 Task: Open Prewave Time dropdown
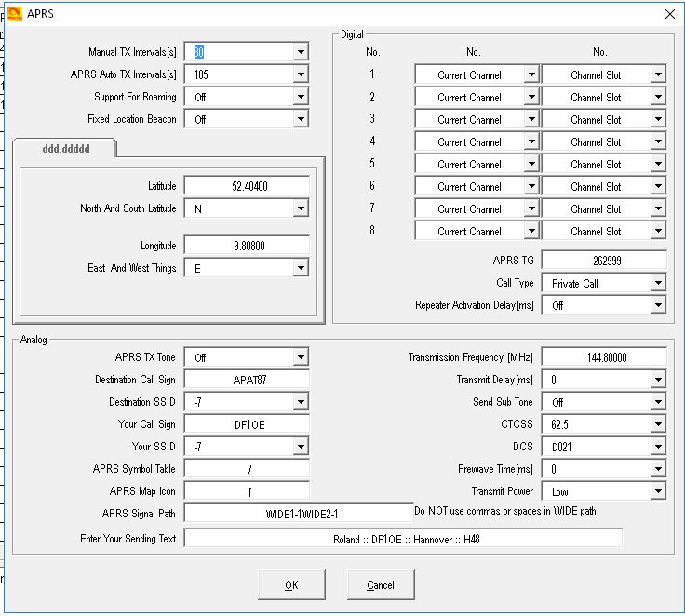pos(658,469)
